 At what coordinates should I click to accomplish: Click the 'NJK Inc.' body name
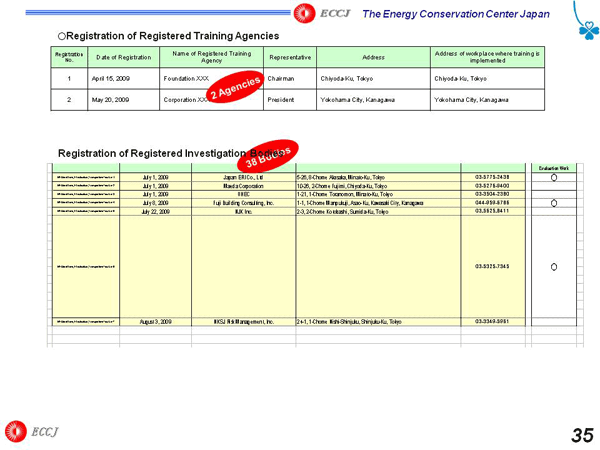pyautogui.click(x=243, y=212)
